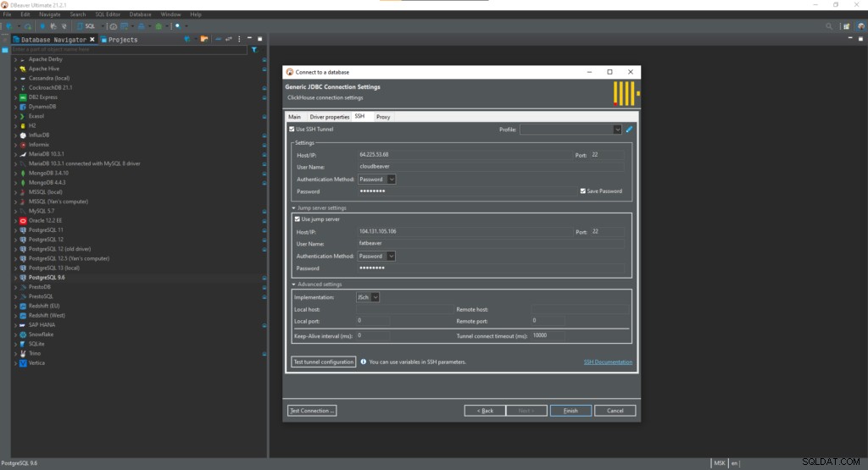Click the Cancel button

pos(615,410)
